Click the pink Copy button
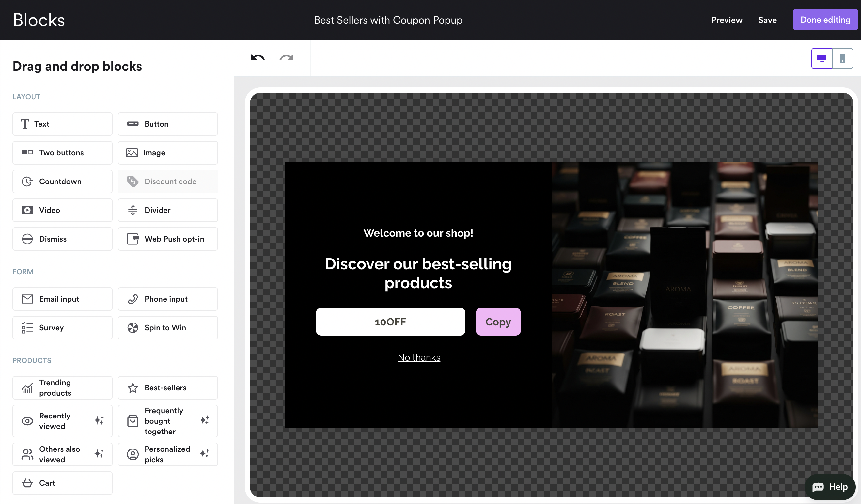The width and height of the screenshot is (861, 504). [x=498, y=322]
